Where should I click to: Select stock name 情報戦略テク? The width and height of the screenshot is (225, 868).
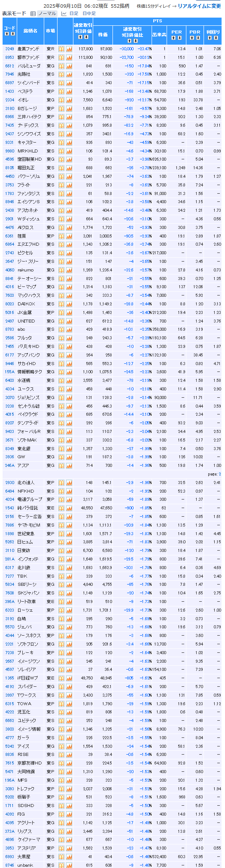(x=30, y=372)
